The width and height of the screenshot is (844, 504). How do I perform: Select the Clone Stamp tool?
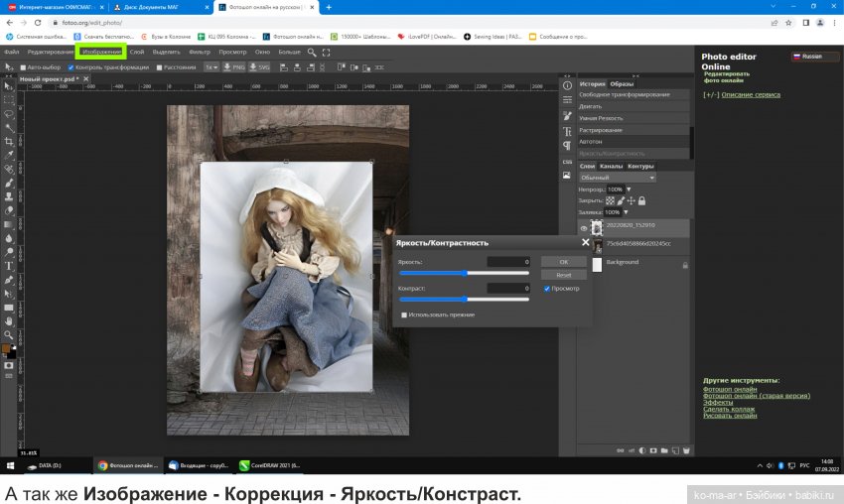coord(9,196)
